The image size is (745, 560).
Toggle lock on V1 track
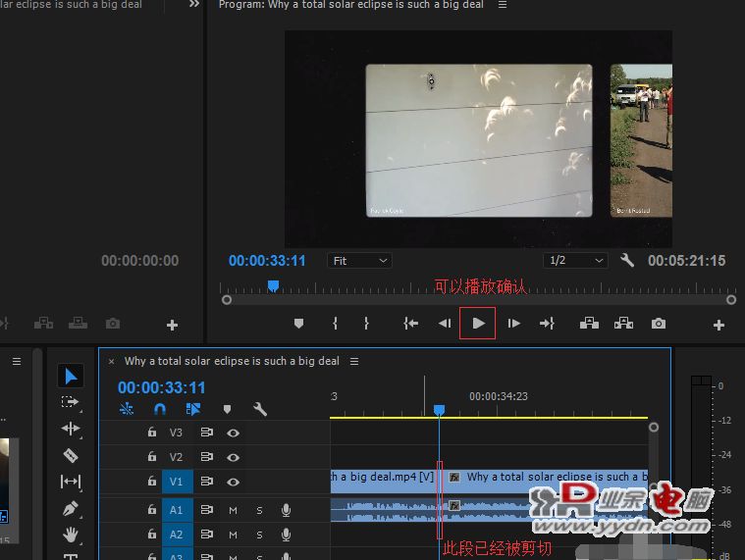point(151,481)
